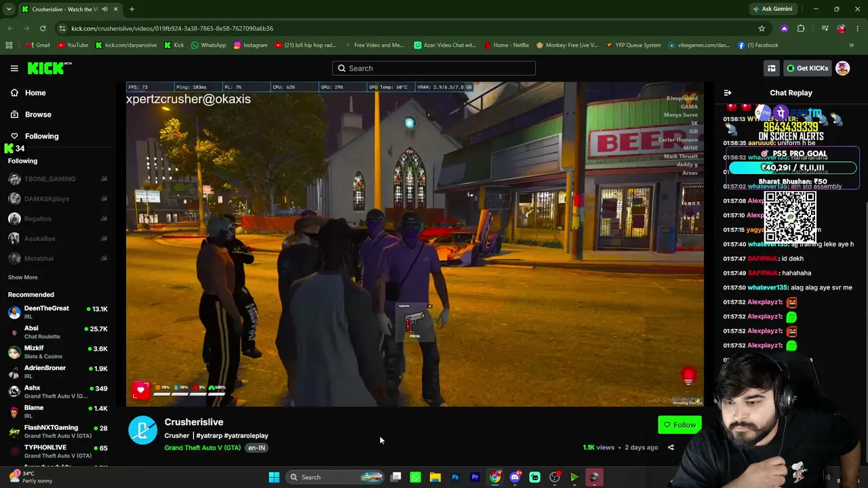Click the Kick search field
This screenshot has width=868, height=488.
click(434, 68)
